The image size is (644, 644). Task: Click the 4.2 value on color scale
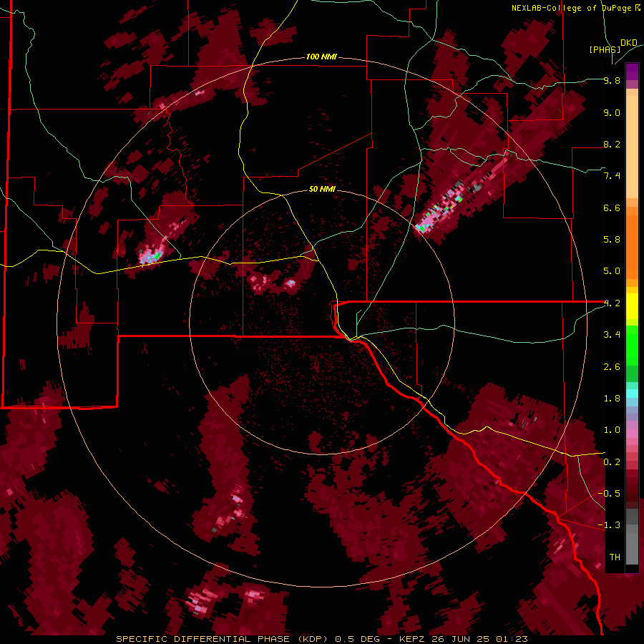(612, 303)
